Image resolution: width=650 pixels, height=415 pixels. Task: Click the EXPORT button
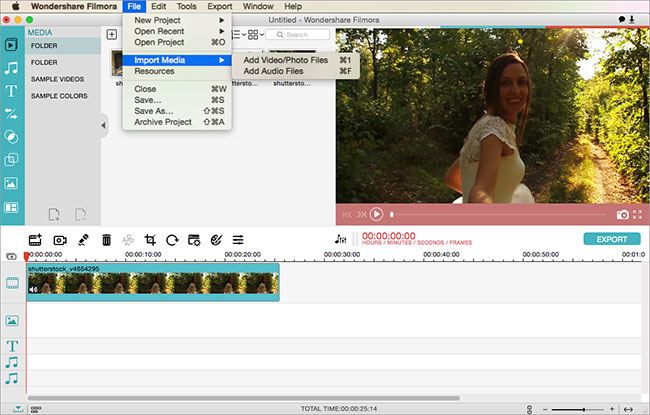(x=612, y=239)
